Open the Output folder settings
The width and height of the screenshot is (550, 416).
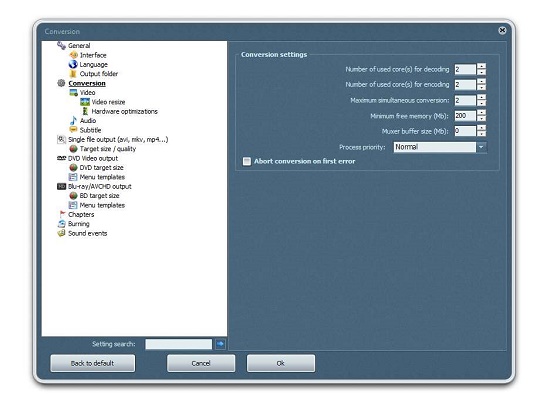click(99, 74)
